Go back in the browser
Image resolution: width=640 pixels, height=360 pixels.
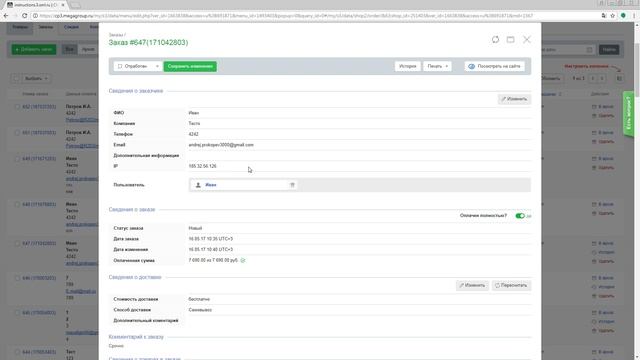point(6,16)
